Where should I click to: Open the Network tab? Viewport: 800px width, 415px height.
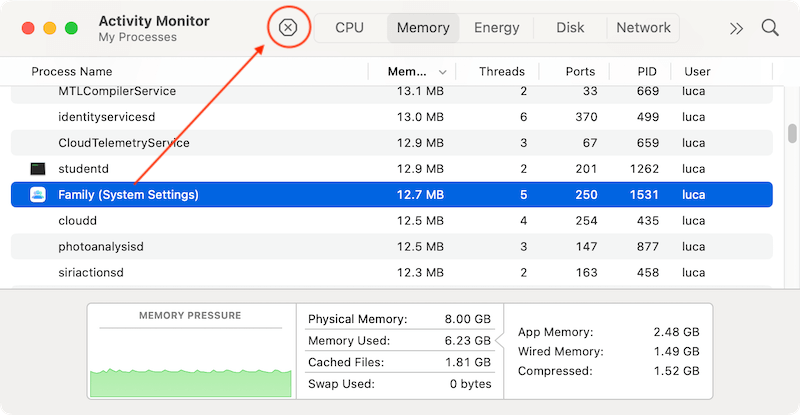(x=643, y=28)
